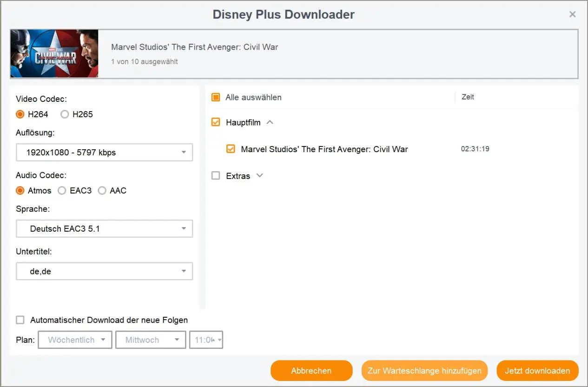Click the Jetzt downloaden button
This screenshot has height=387, width=588.
537,371
